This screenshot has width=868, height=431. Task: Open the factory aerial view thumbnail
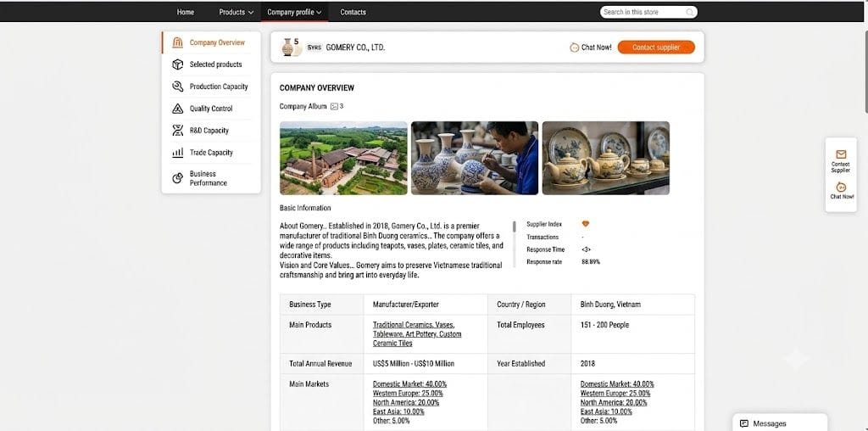pyautogui.click(x=343, y=159)
